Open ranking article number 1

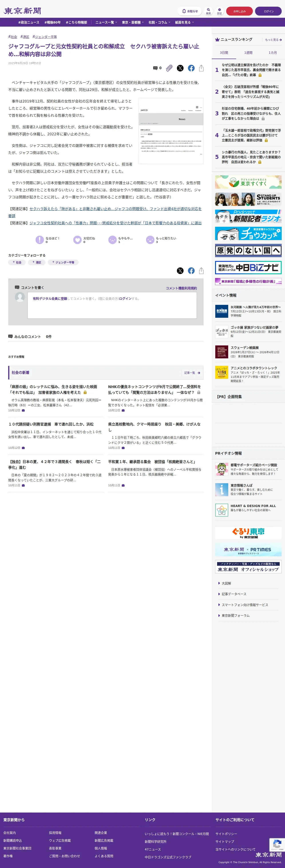[248, 70]
